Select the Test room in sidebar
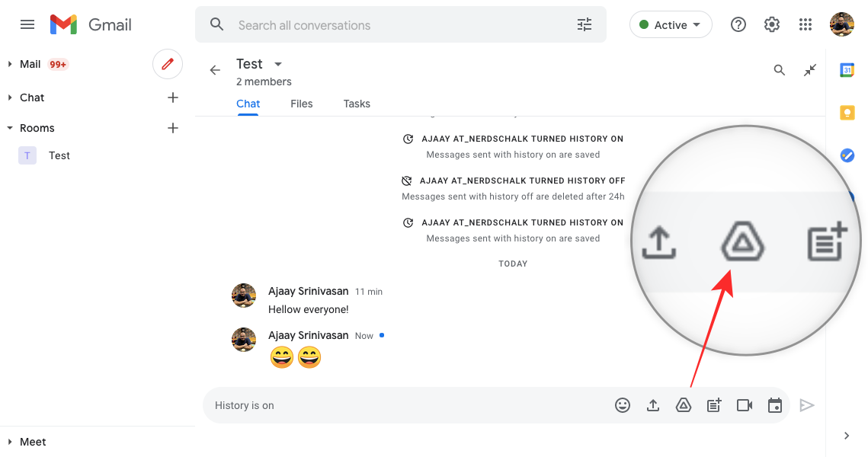Image resolution: width=868 pixels, height=457 pixels. 59,155
